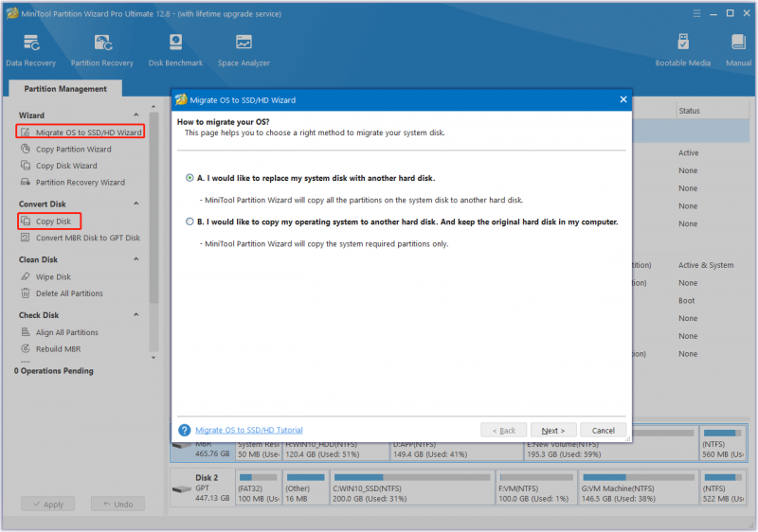Choose Wipe Disk in sidebar
This screenshot has height=532, width=758.
tap(53, 276)
